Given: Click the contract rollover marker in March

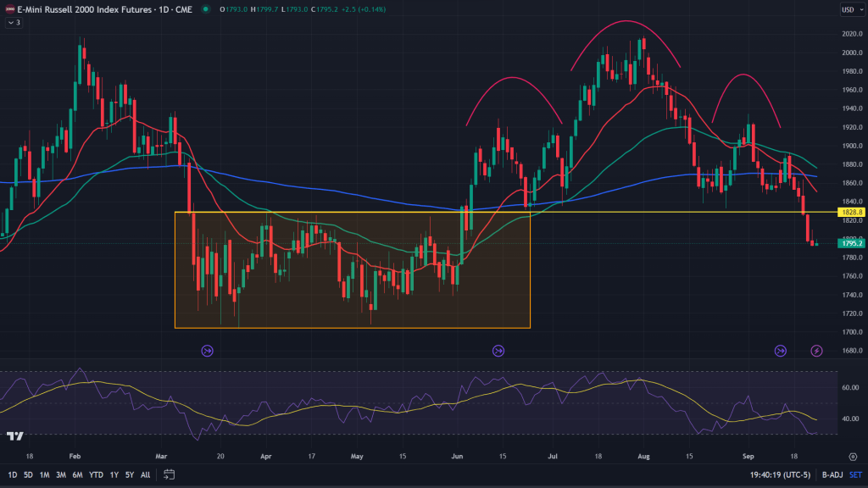Looking at the screenshot, I should 207,350.
